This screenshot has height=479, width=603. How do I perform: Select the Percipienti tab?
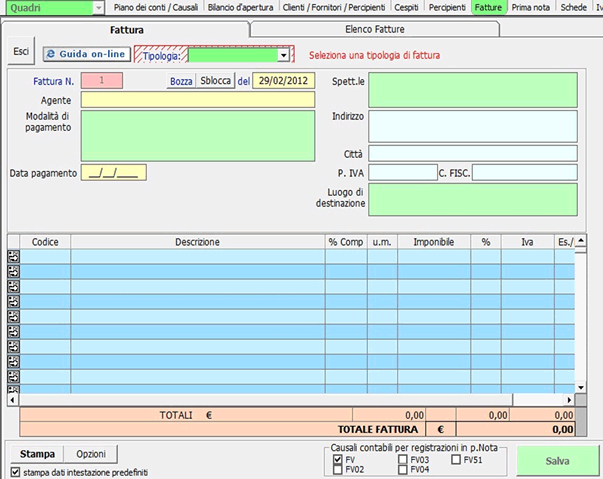click(447, 7)
